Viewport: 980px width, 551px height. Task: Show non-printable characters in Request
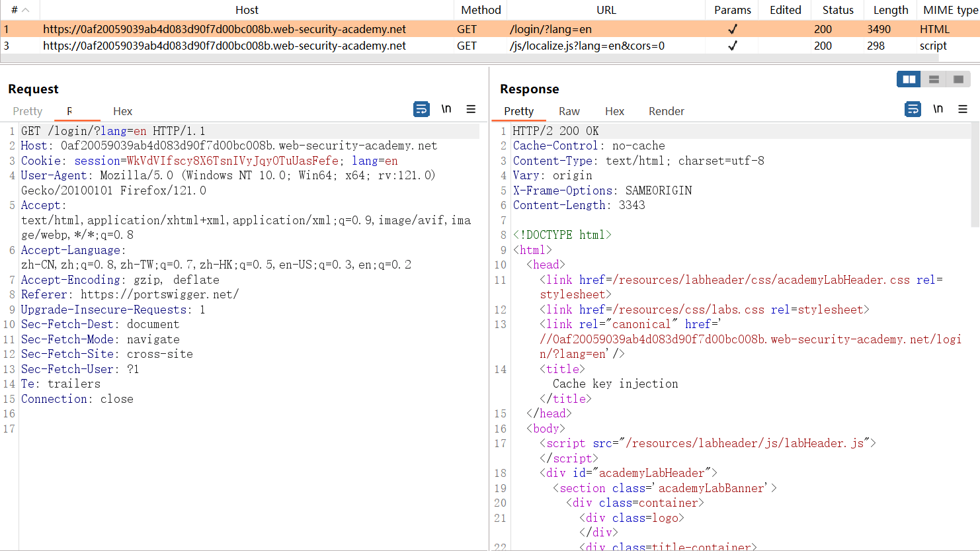click(446, 109)
